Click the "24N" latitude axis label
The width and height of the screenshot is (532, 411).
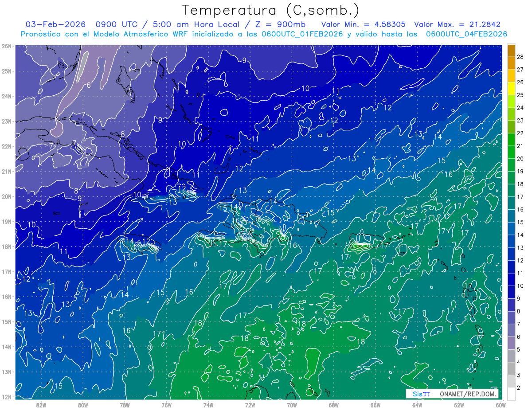(7, 96)
